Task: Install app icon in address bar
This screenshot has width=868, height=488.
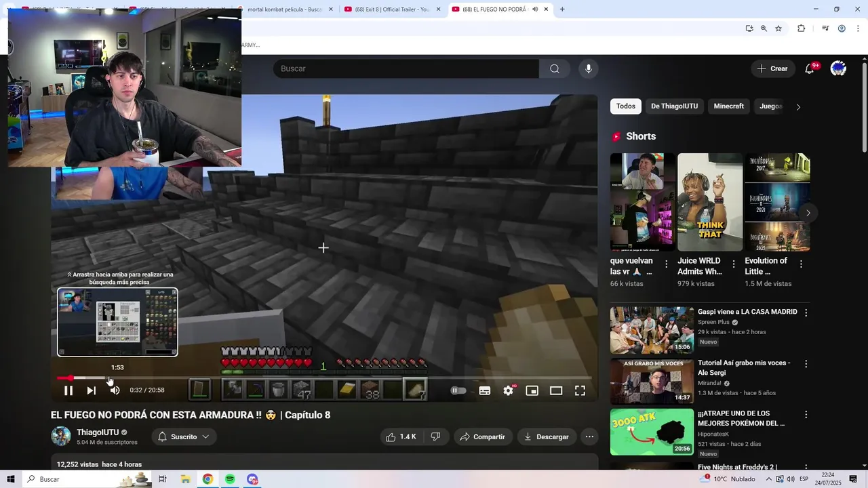Action: 749,28
